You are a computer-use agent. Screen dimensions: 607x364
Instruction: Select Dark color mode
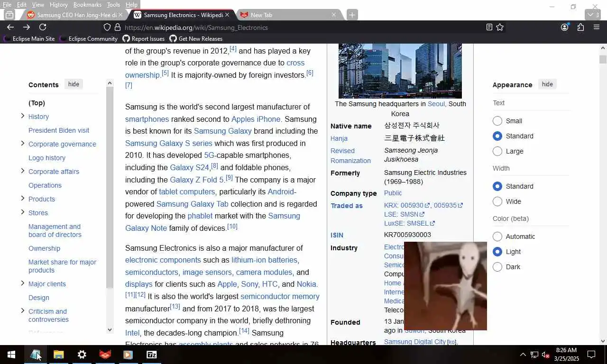click(497, 267)
